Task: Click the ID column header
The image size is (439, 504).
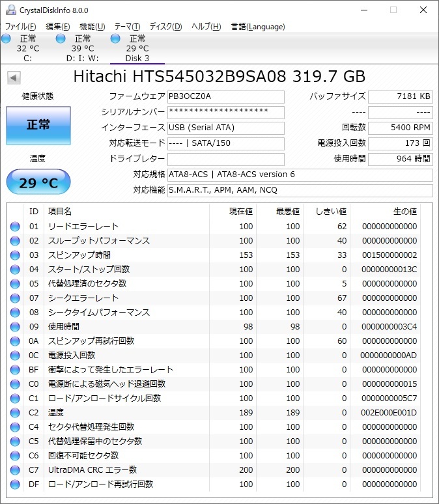Action: tap(34, 212)
